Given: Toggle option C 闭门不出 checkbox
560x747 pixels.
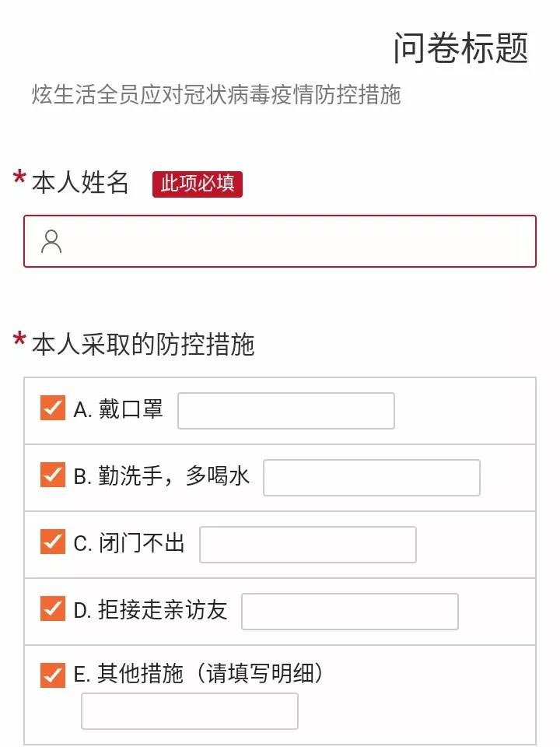Looking at the screenshot, I should [x=52, y=542].
